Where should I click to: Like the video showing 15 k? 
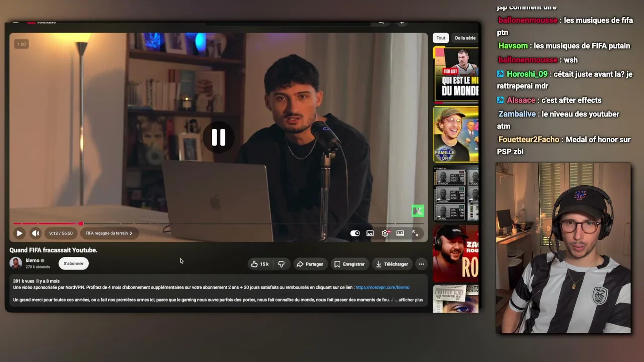click(260, 264)
